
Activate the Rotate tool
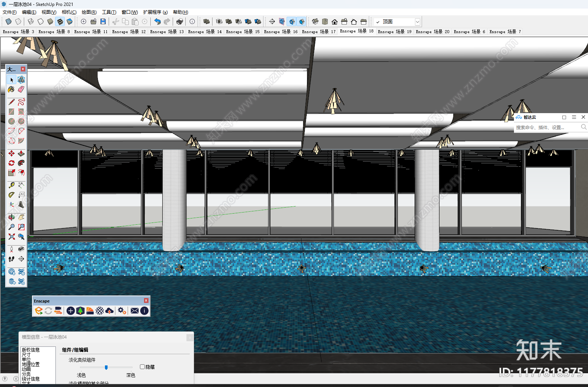(12, 163)
